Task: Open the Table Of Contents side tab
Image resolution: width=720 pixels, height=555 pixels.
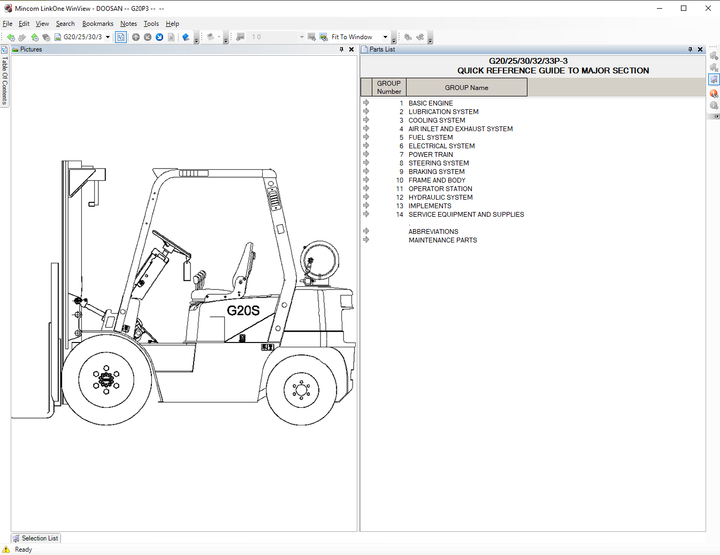Action: (5, 75)
